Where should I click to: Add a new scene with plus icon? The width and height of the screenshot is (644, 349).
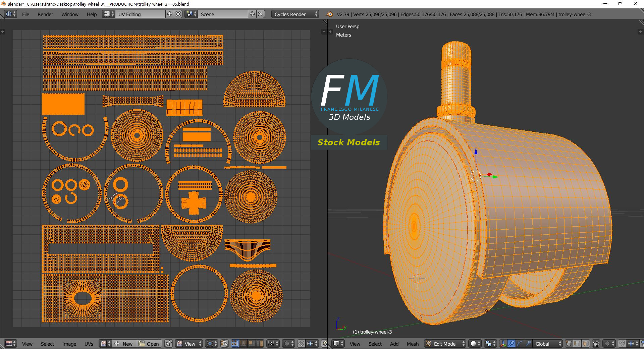[252, 14]
